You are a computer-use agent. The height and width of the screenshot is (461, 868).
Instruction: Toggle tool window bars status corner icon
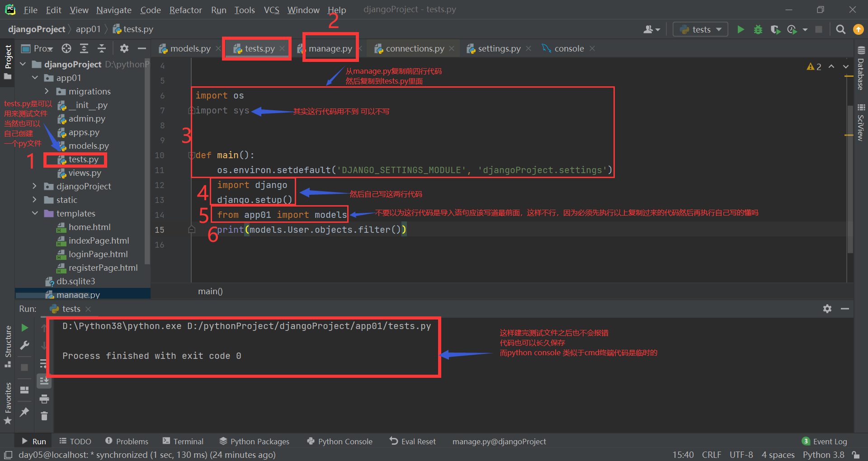[8, 455]
